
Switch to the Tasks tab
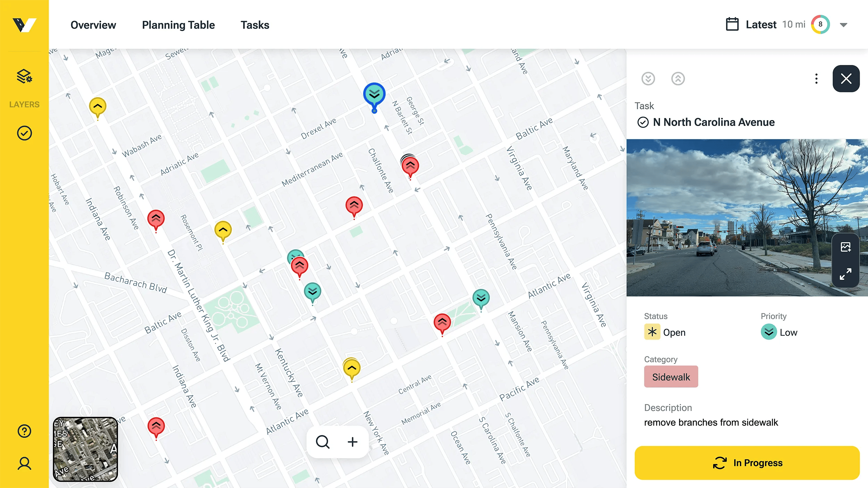[x=255, y=25]
